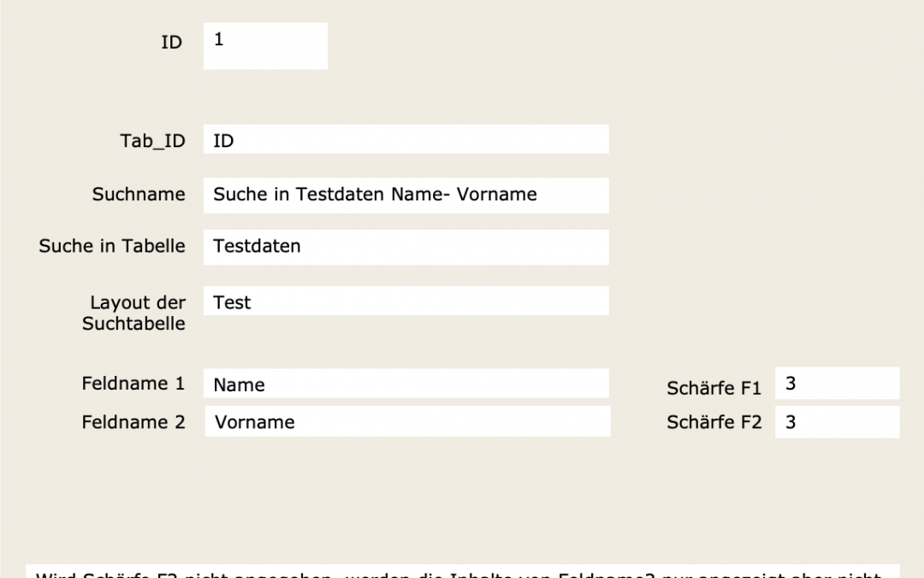
Task: Click the word 'Testdaten' in Suchname field
Action: (x=341, y=194)
